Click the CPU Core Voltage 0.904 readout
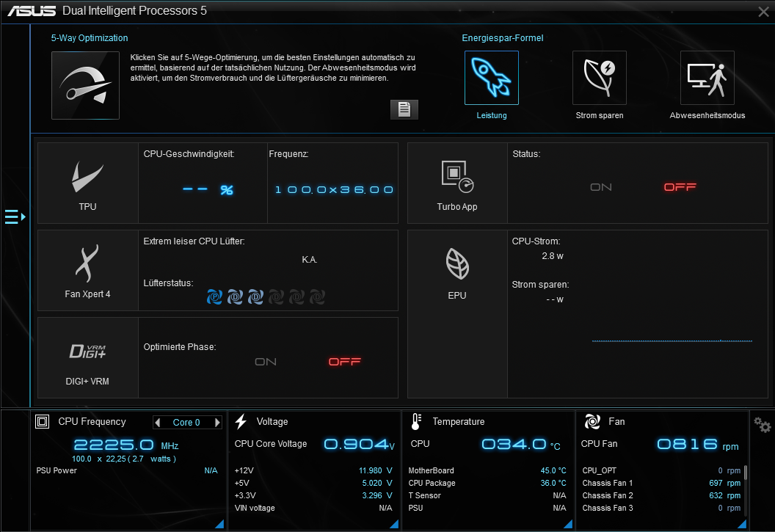This screenshot has width=775, height=532. point(359,444)
